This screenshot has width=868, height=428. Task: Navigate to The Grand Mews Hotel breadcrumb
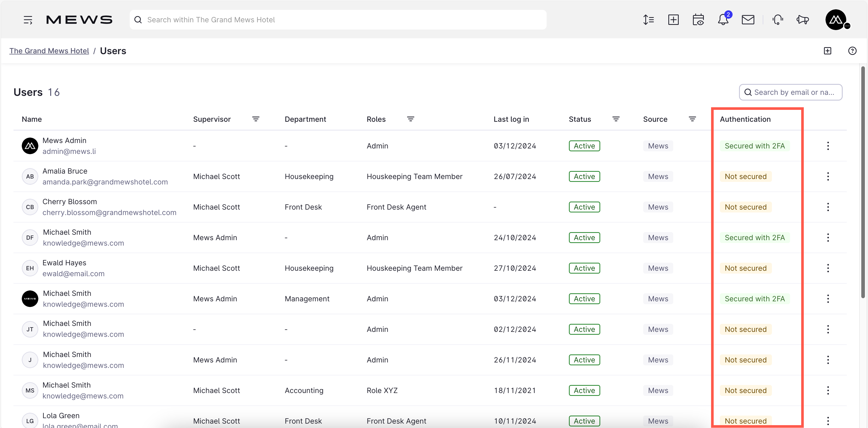tap(49, 51)
